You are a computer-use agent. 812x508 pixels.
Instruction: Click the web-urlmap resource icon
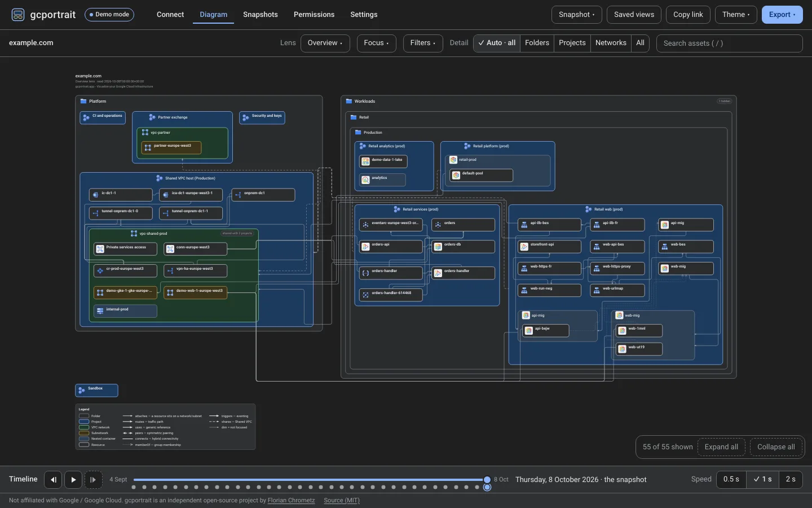597,290
